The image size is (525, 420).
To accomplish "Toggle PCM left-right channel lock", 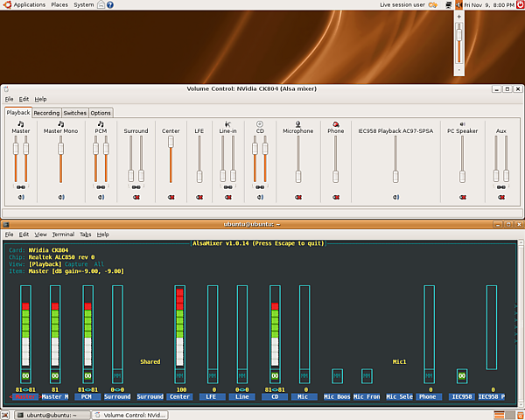I will (x=101, y=185).
